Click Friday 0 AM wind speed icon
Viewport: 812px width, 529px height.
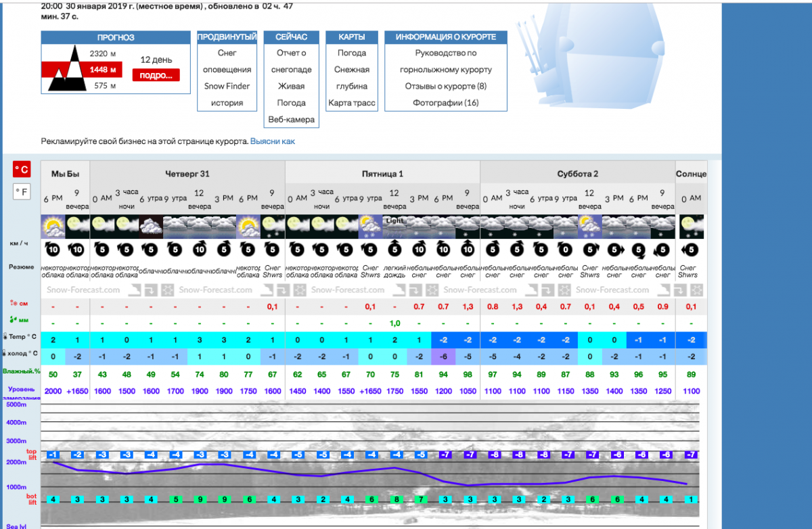[x=297, y=250]
